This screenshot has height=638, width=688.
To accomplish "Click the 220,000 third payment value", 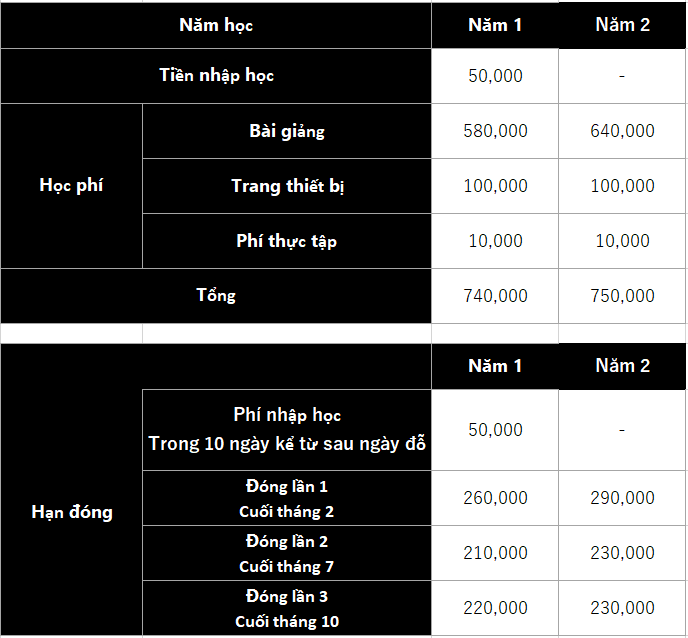I will [495, 608].
